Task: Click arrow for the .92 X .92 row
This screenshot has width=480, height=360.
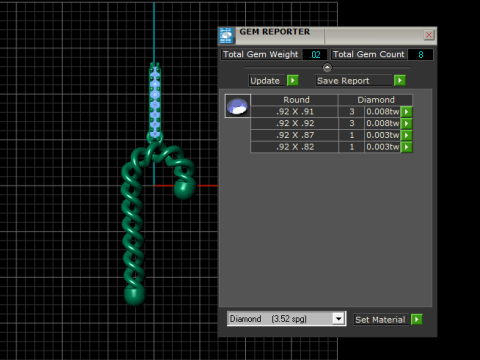Action: (406, 124)
